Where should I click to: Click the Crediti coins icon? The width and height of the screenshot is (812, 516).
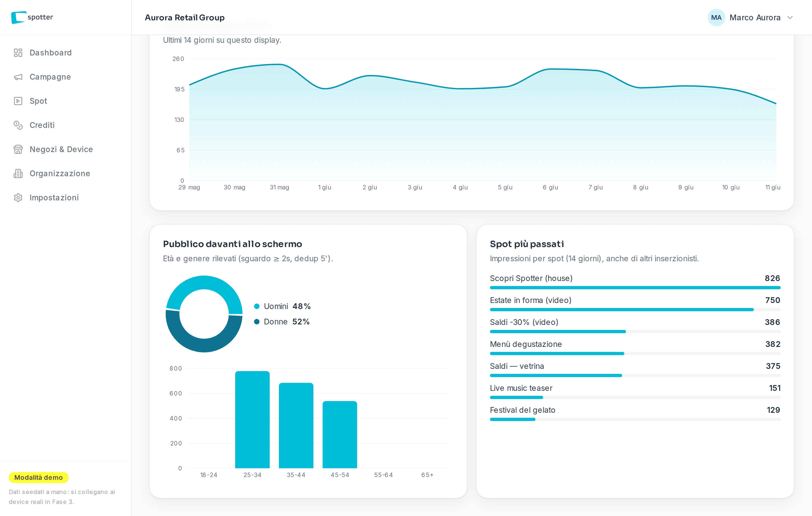coord(18,125)
